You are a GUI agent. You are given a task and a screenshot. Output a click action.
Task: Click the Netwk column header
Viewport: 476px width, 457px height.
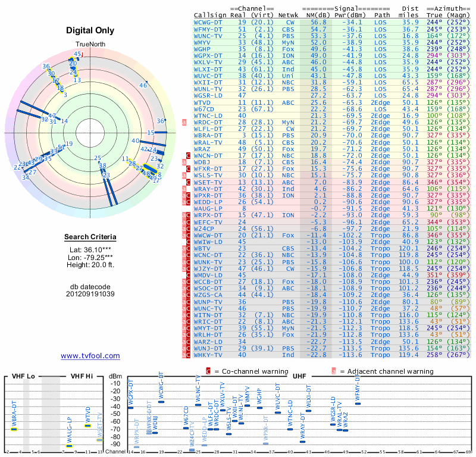tap(289, 15)
